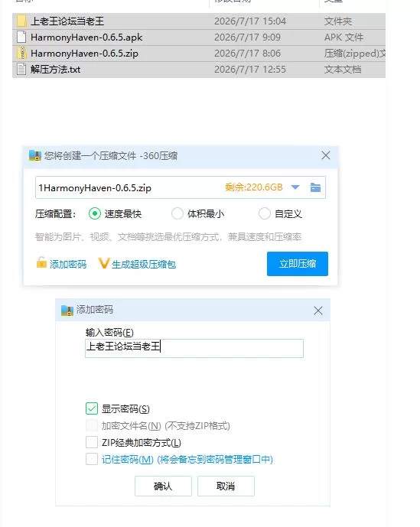This screenshot has height=527, width=420.
Task: Confirm the password with 确认
Action: [163, 486]
